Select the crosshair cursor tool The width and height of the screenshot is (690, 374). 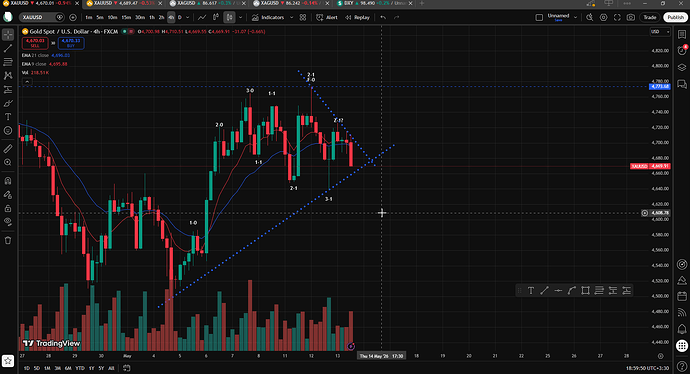8,34
